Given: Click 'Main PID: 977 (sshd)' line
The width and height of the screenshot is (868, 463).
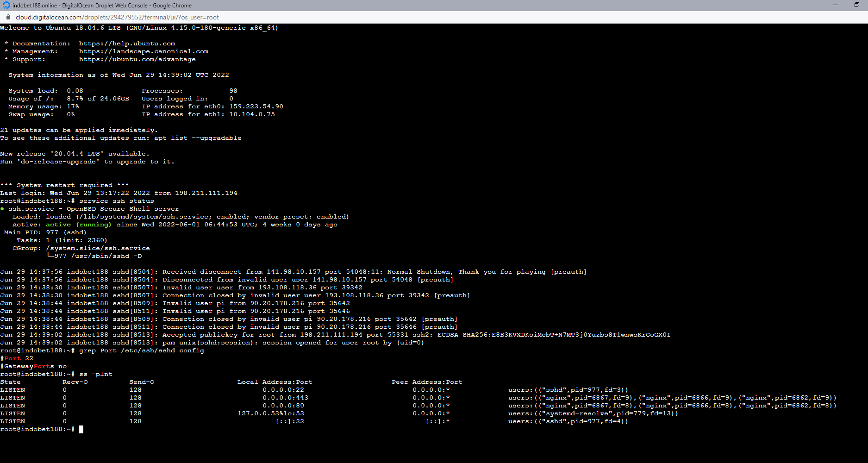Looking at the screenshot, I should pos(45,232).
